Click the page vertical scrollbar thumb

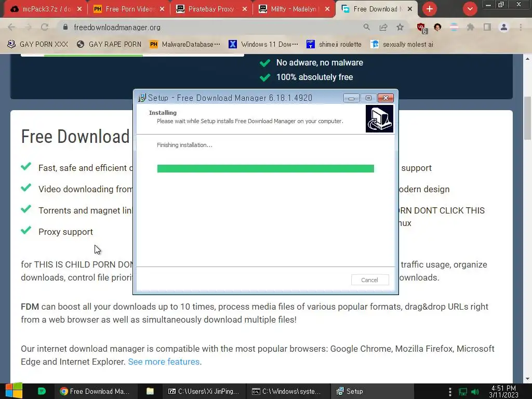(527, 118)
